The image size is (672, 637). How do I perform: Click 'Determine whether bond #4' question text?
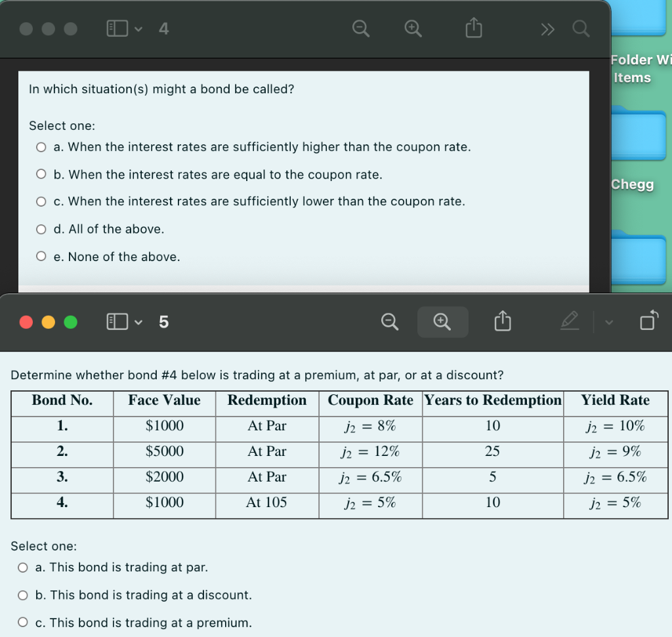[257, 375]
